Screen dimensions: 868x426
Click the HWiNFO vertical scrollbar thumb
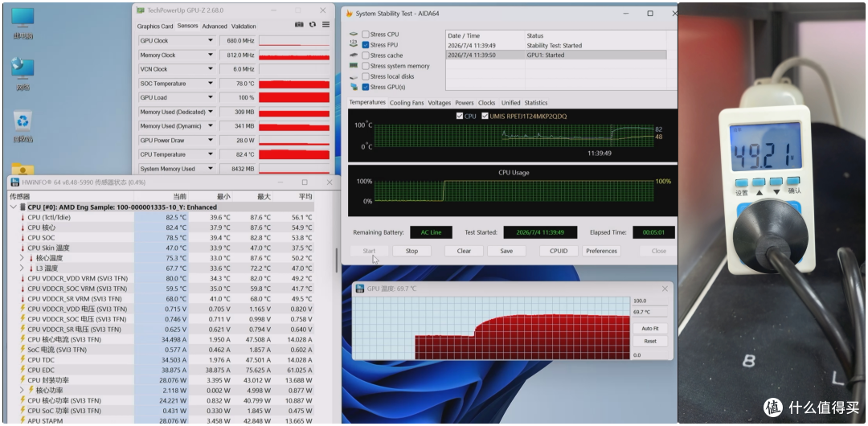pos(337,260)
